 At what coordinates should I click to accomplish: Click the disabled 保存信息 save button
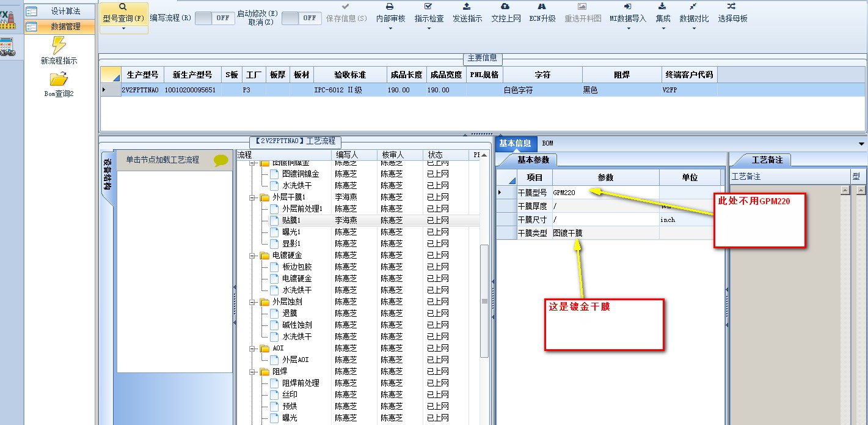pyautogui.click(x=346, y=13)
